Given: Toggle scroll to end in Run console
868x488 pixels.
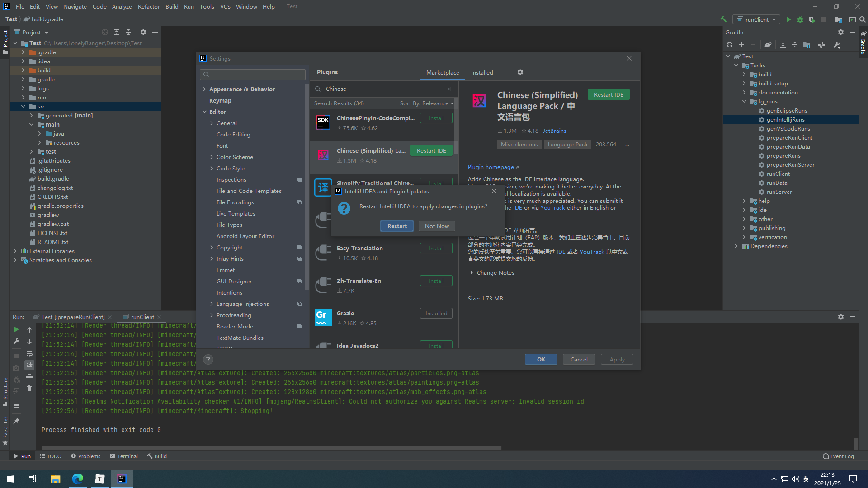Looking at the screenshot, I should click(x=29, y=365).
